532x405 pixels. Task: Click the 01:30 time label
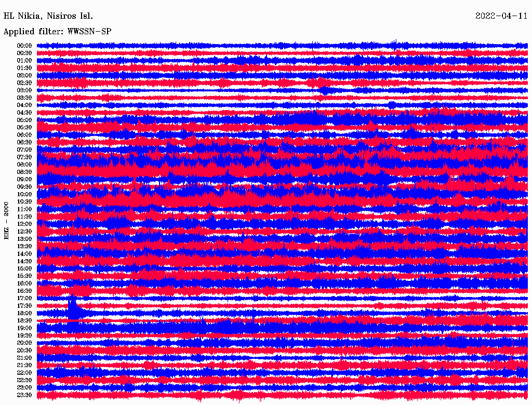tap(24, 68)
